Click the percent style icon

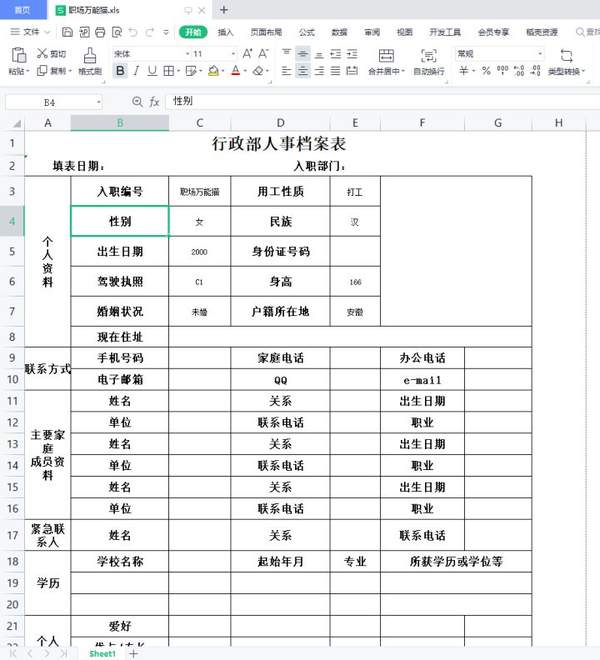pyautogui.click(x=486, y=71)
